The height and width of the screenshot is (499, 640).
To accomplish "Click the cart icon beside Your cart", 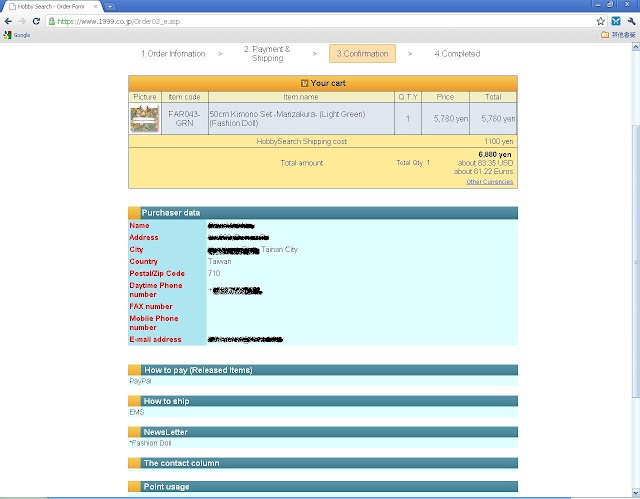I will click(x=304, y=83).
